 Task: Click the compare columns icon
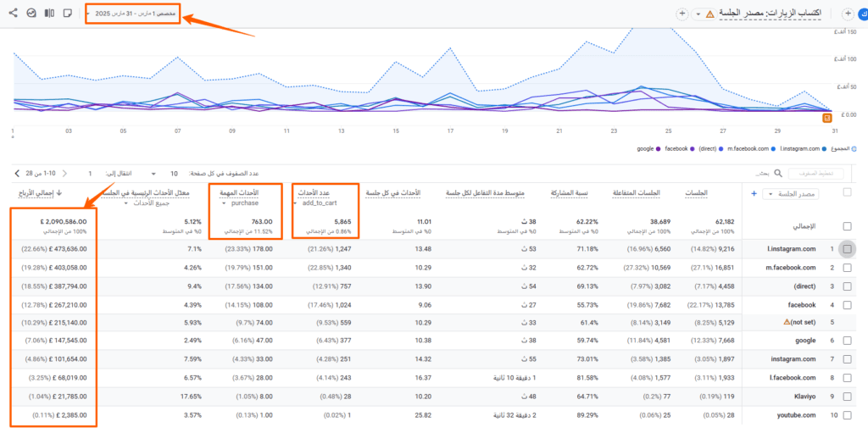point(49,13)
